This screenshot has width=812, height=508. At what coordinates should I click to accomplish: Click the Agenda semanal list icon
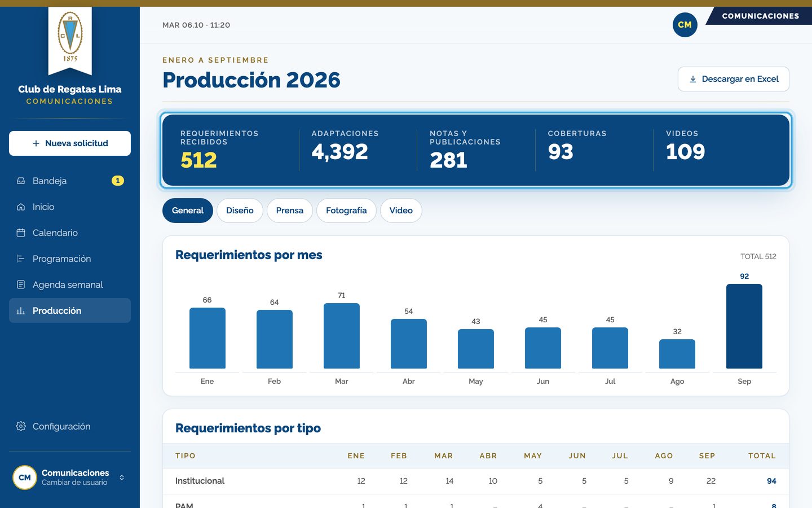tap(21, 284)
